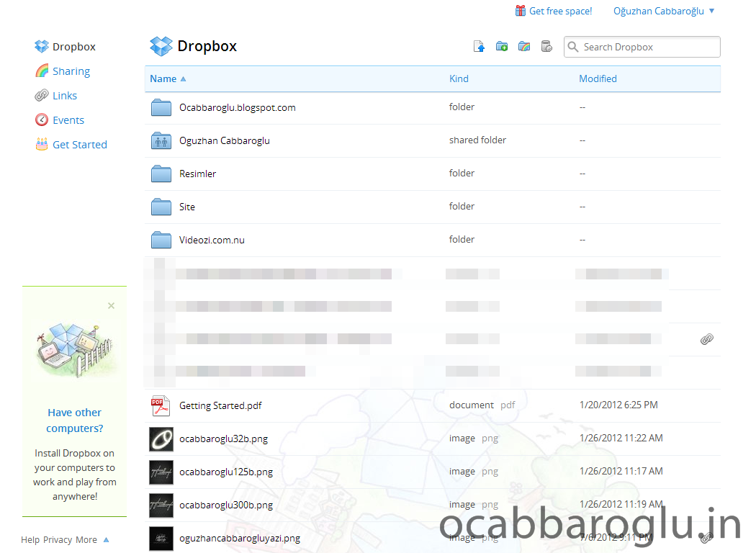Click the Get Started cake icon
Viewport: 756px width, 553px height.
pyautogui.click(x=42, y=144)
